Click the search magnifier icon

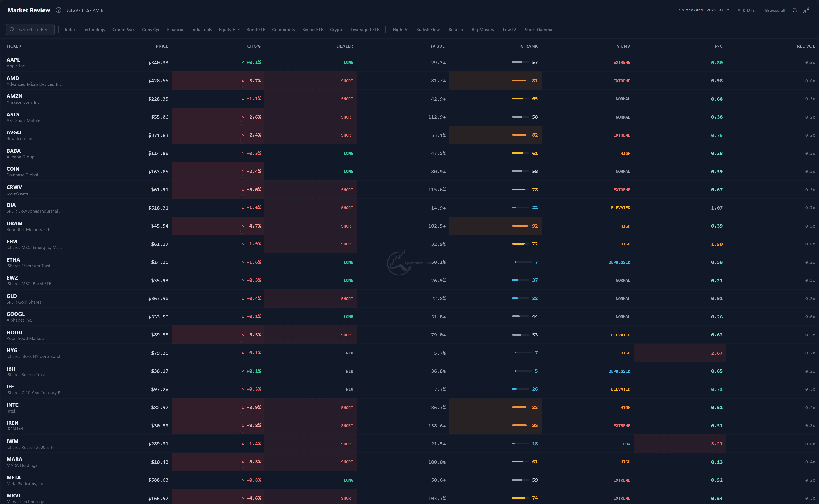12,29
